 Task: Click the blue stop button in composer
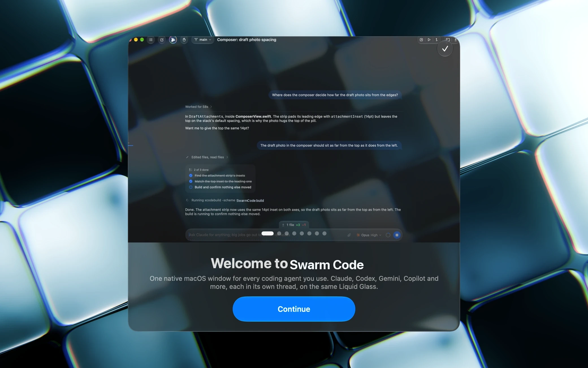pyautogui.click(x=397, y=235)
